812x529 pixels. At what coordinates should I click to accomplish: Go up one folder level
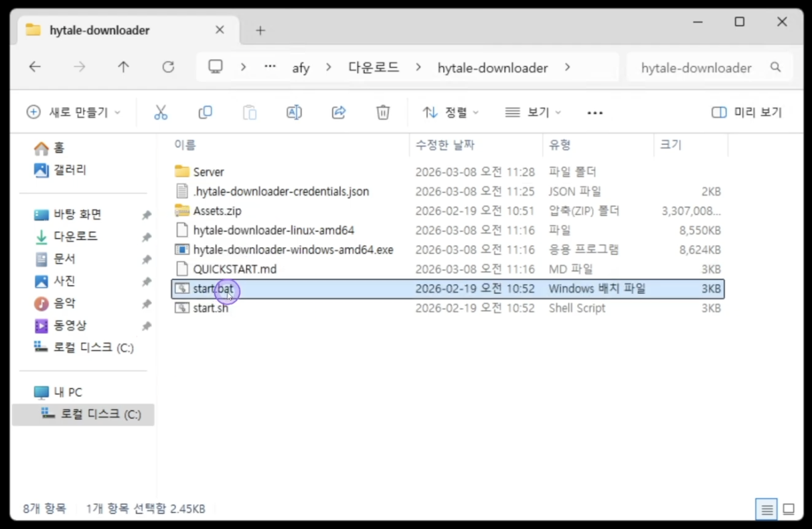point(123,67)
